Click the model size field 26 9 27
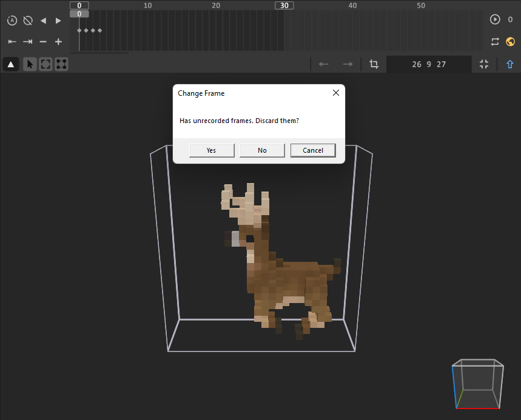The height and width of the screenshot is (420, 521). click(429, 64)
